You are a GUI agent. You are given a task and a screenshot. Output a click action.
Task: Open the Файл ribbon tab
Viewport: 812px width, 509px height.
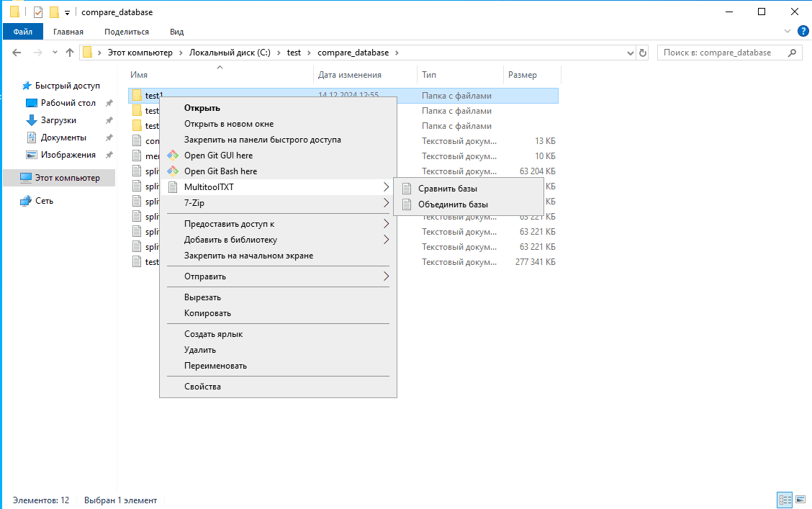click(22, 32)
